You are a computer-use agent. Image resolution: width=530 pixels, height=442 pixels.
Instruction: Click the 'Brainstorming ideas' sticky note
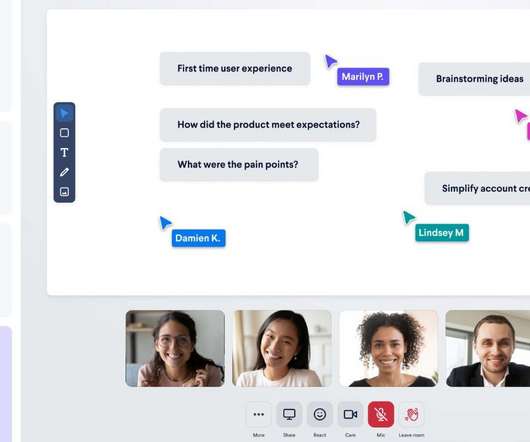pos(474,79)
